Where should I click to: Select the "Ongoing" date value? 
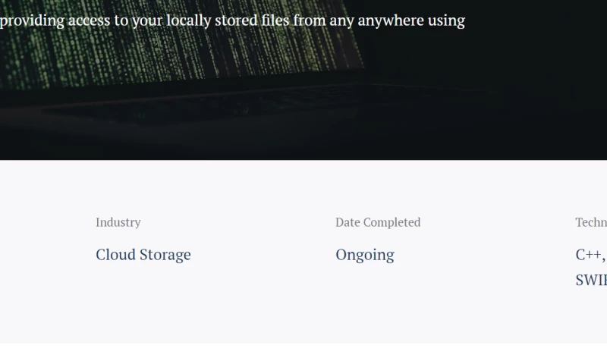click(365, 255)
